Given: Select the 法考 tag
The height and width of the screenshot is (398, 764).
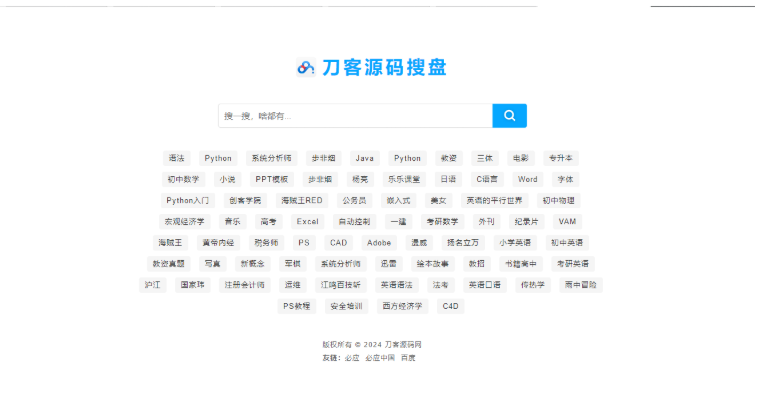Looking at the screenshot, I should click(x=440, y=285).
